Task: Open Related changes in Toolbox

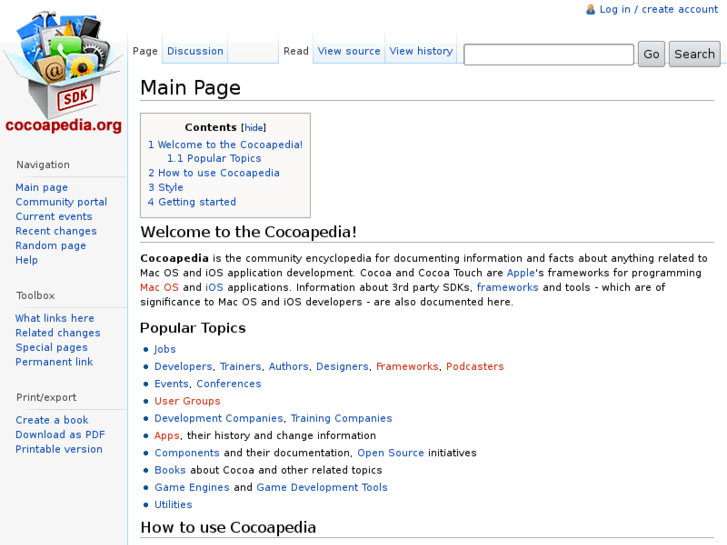Action: pyautogui.click(x=58, y=333)
